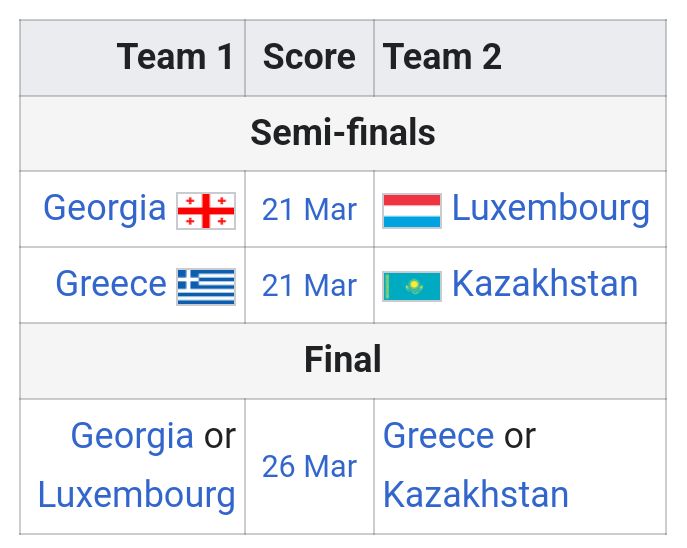Open the Luxembourg link beside its flag
Image resolution: width=687 pixels, height=548 pixels.
[x=551, y=209]
